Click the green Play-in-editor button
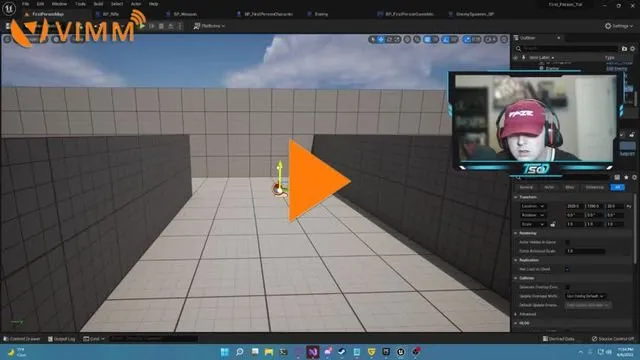 142,26
